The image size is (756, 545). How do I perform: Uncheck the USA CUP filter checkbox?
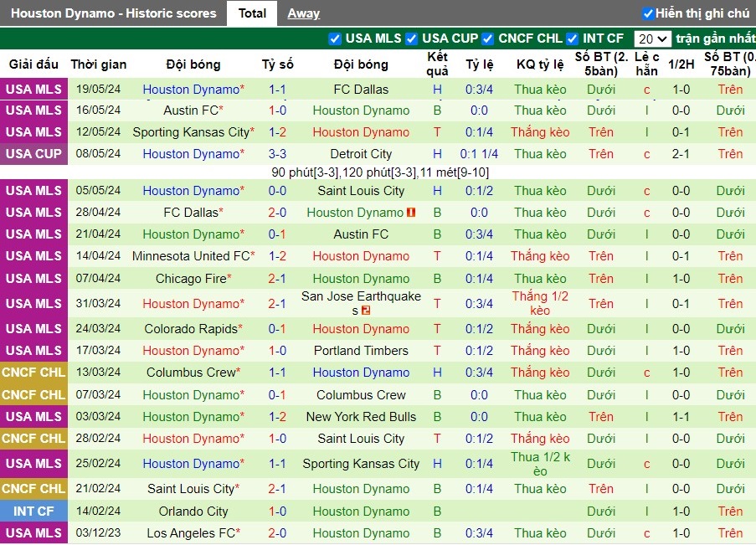click(411, 39)
